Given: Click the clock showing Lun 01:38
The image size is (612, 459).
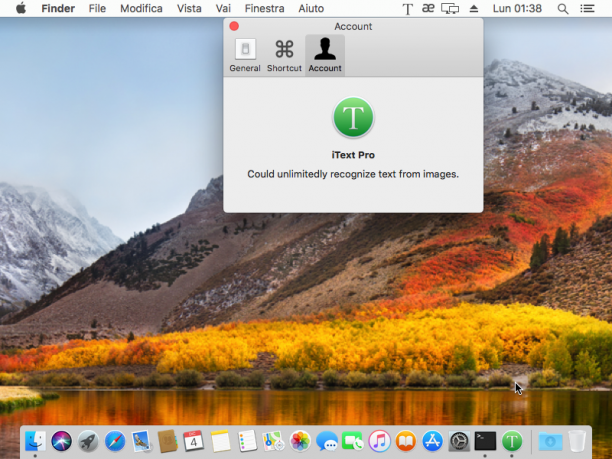Looking at the screenshot, I should [x=517, y=8].
